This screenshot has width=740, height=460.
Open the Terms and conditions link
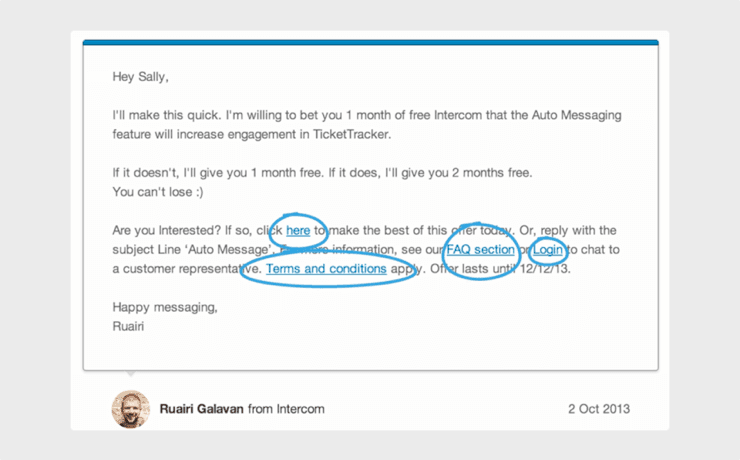[x=326, y=268]
